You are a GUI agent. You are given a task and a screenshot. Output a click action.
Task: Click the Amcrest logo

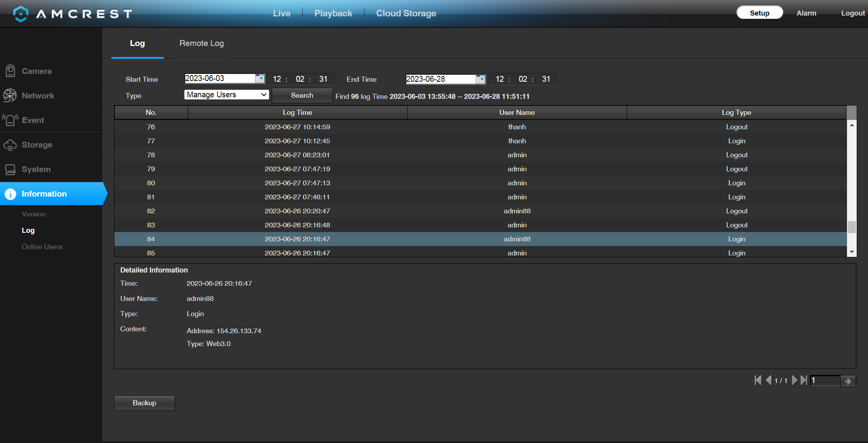coord(72,14)
